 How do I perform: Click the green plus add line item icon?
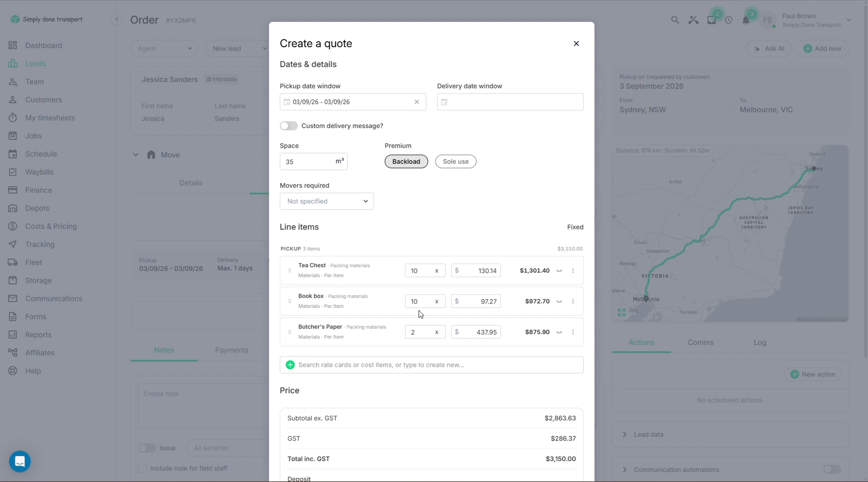290,365
